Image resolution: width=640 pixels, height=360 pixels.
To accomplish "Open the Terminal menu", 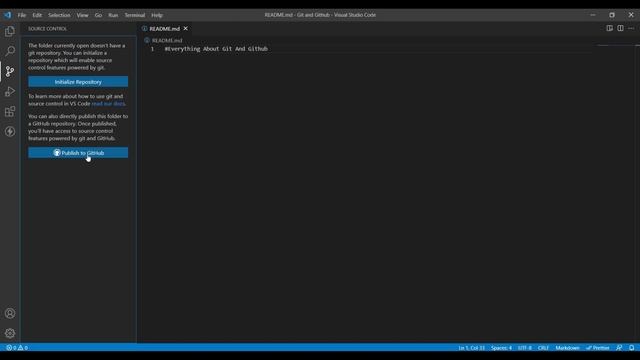I will tap(135, 15).
